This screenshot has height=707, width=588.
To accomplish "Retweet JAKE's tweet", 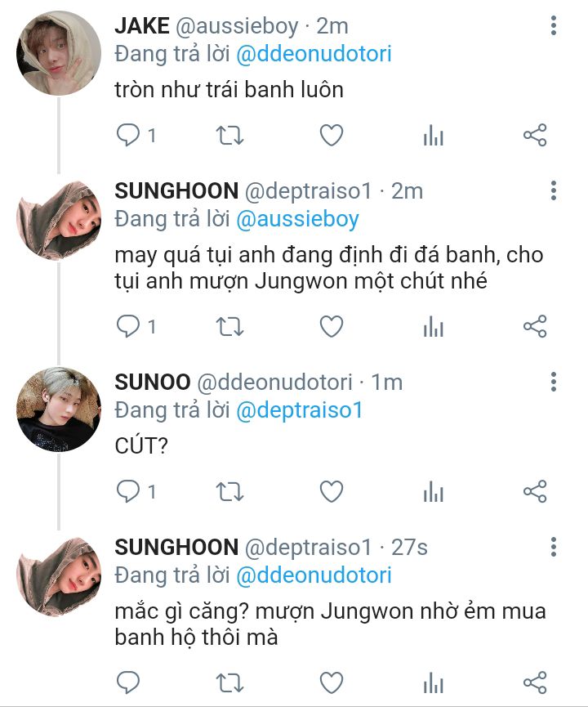I will point(229,136).
